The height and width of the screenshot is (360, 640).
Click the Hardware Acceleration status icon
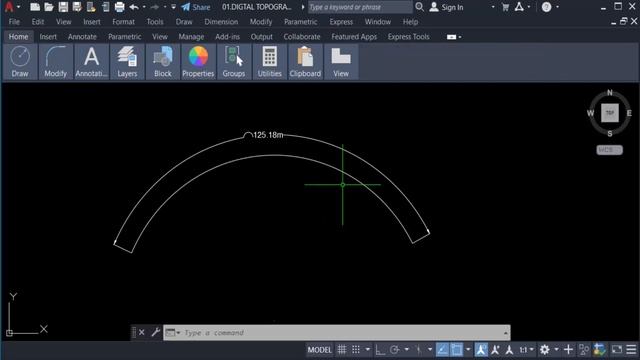pos(600,349)
